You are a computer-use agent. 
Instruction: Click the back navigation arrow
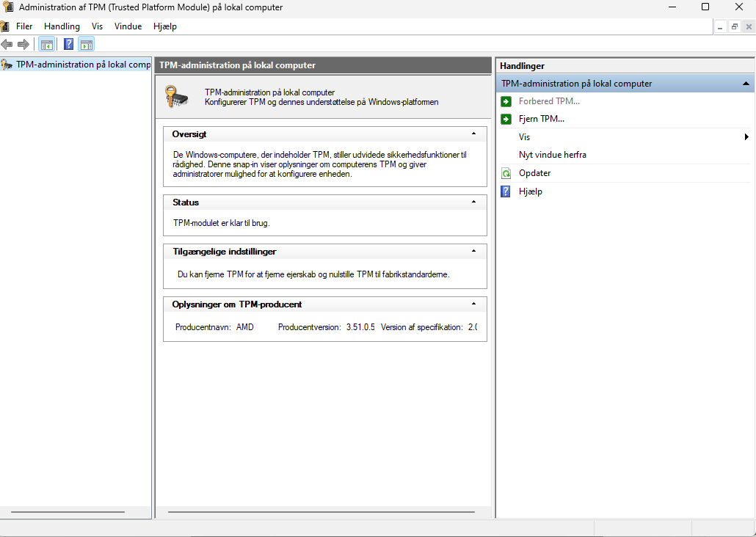(x=7, y=44)
